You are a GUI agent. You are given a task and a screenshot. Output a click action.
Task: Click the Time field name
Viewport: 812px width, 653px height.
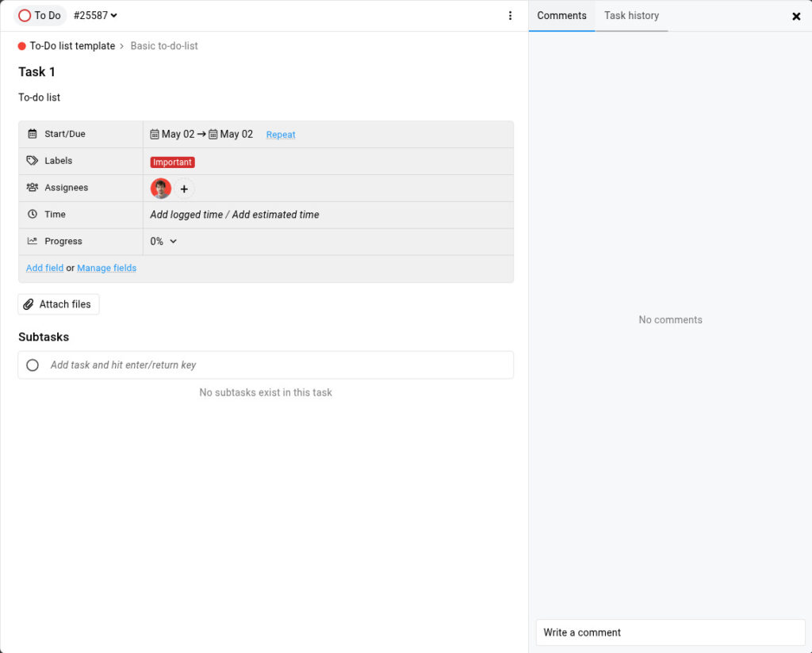[55, 214]
